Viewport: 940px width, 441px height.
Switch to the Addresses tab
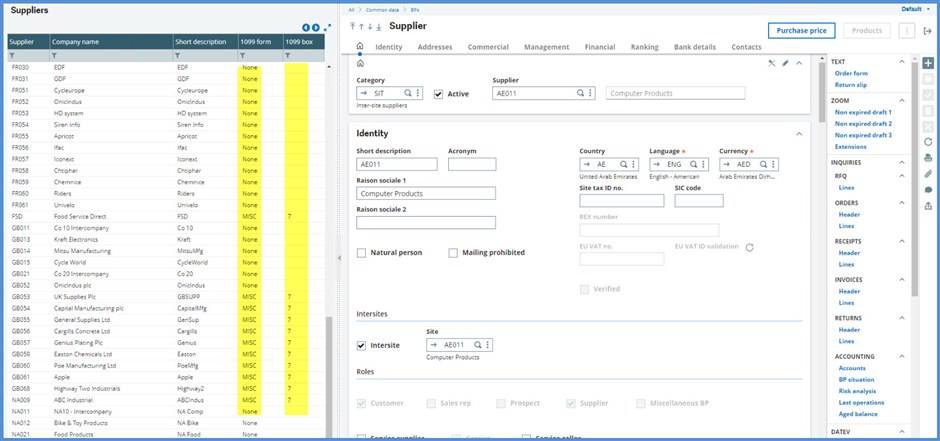[435, 47]
